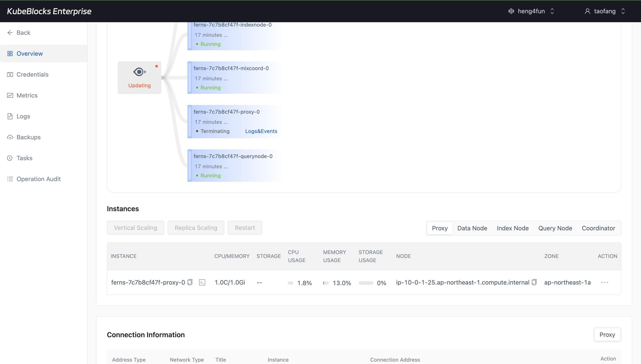Click the eye icon on the Updating cluster card
The height and width of the screenshot is (364, 641).
(139, 71)
